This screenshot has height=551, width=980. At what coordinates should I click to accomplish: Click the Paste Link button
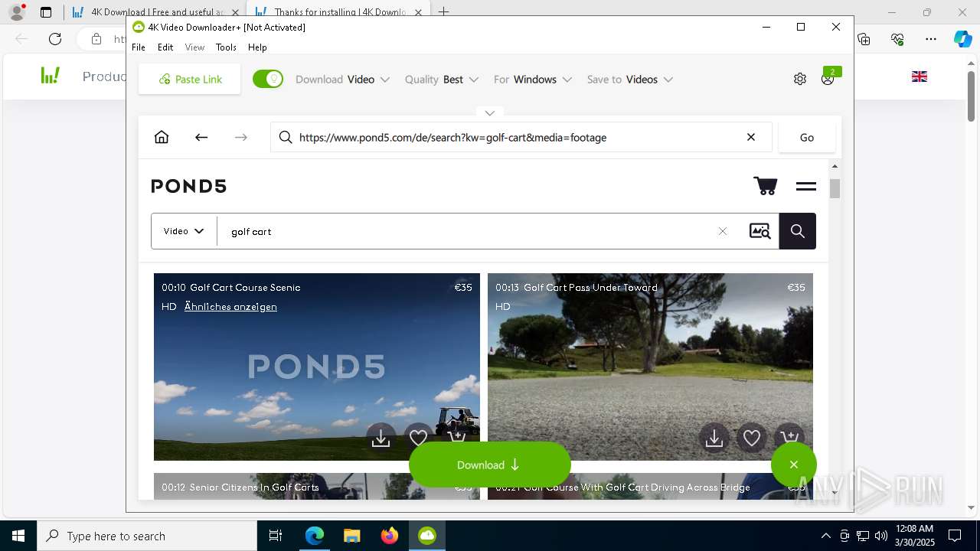click(x=190, y=79)
